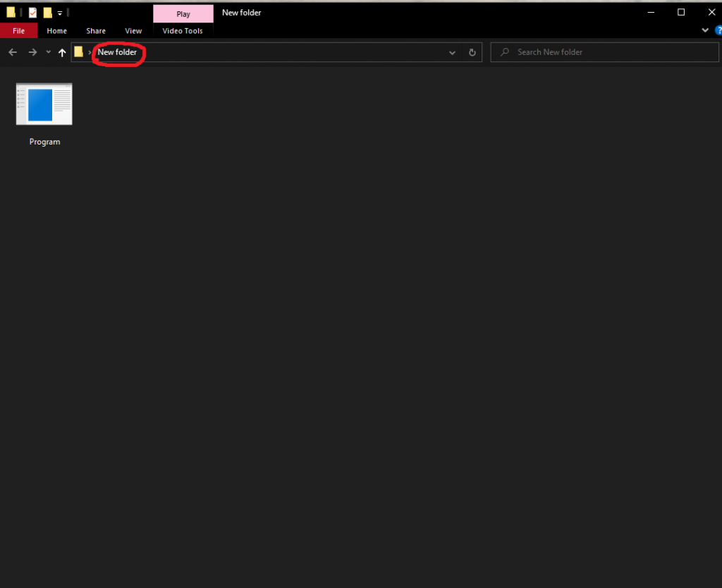Click the New folder breadcrumb in address bar
The width and height of the screenshot is (722, 588).
[118, 51]
